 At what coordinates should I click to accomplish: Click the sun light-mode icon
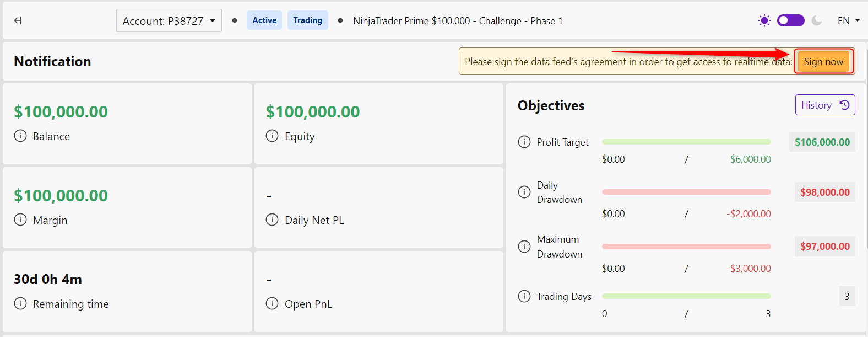tap(764, 20)
